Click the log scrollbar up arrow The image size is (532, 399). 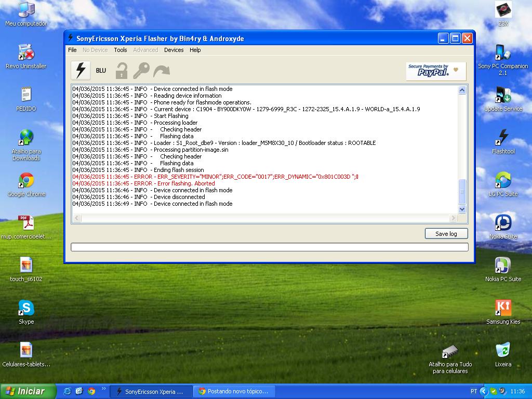(x=462, y=90)
